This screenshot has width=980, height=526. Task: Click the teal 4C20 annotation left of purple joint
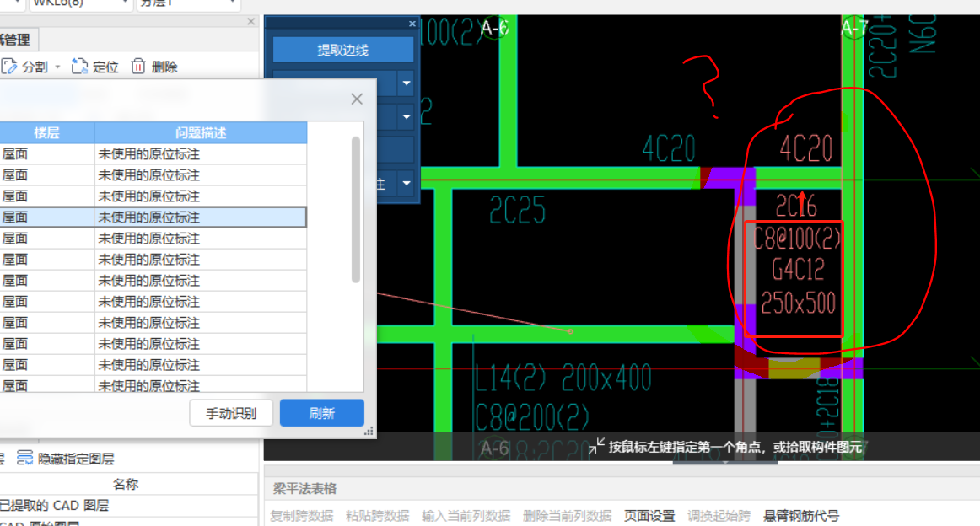tap(669, 148)
